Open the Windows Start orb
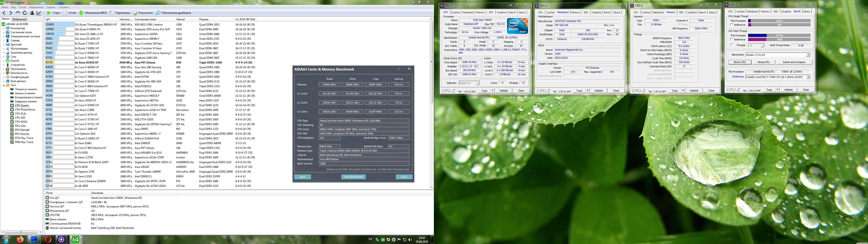The image size is (868, 244). coord(6,240)
